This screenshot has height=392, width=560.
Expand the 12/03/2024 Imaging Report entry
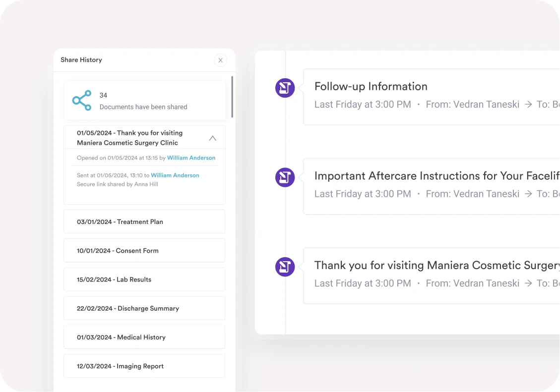click(x=144, y=366)
